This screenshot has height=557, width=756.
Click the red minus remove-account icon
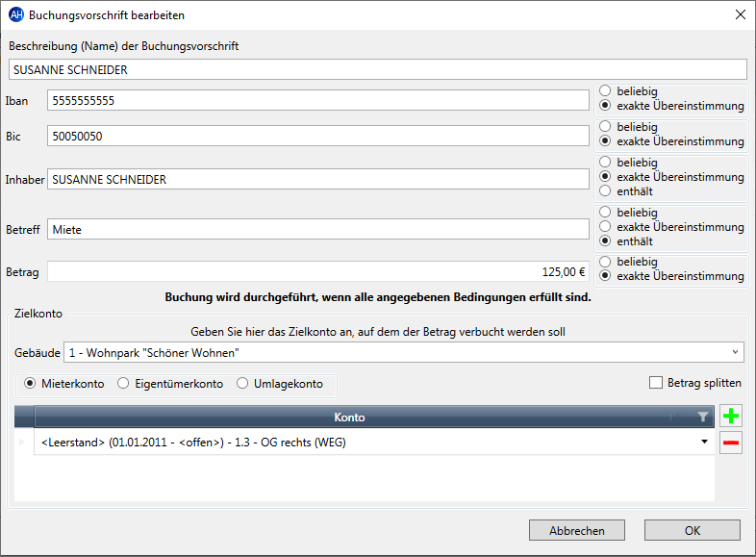[x=731, y=443]
